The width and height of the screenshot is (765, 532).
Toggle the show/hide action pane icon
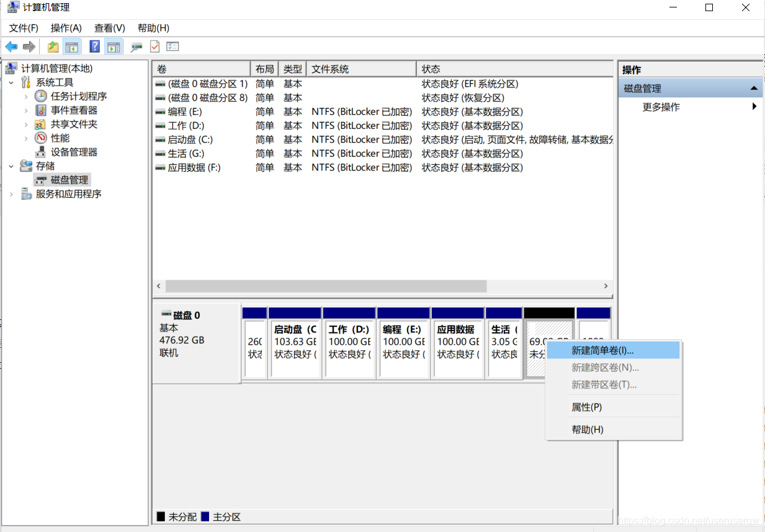coord(113,47)
